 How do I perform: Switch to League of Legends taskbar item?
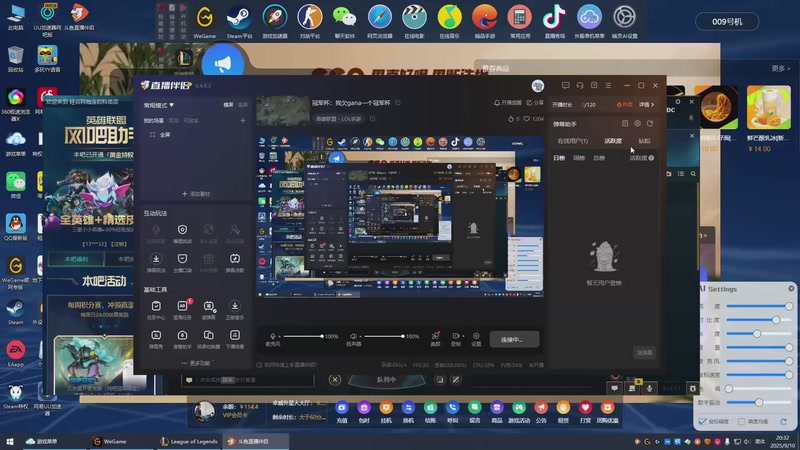(x=189, y=441)
